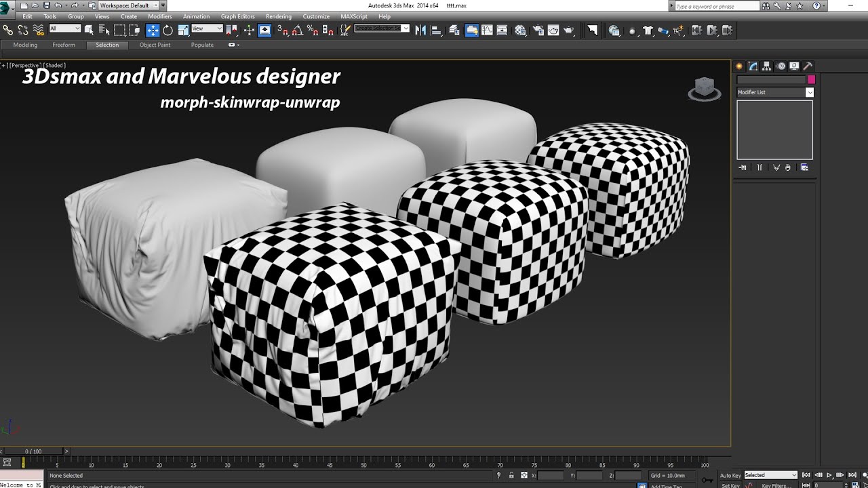Viewport: 868px width, 488px height.
Task: Open Curve Editor from toolbar
Action: click(487, 30)
